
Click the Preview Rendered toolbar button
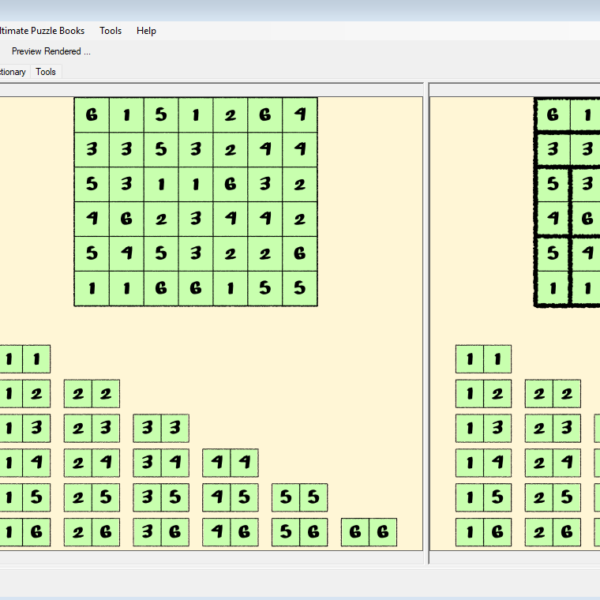(50, 51)
